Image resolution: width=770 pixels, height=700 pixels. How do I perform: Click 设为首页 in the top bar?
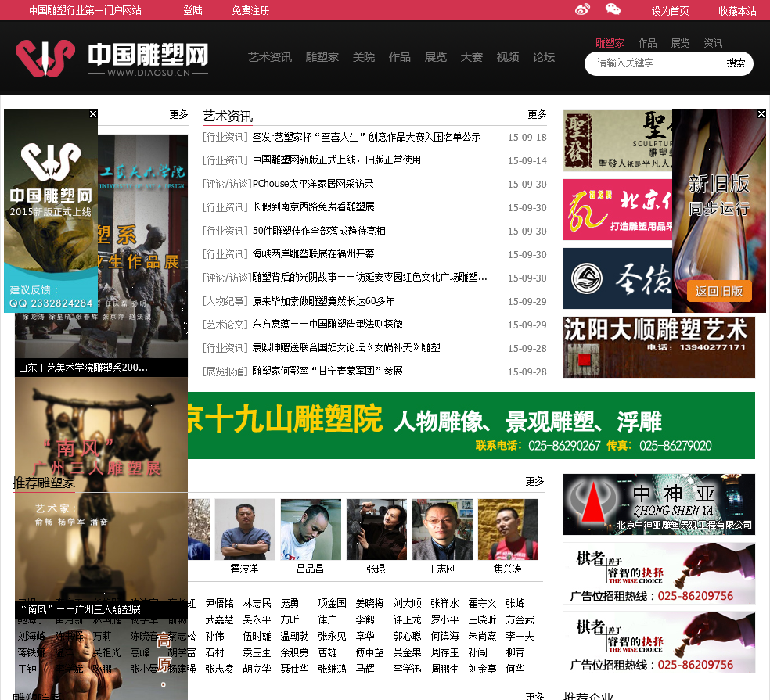pos(670,11)
